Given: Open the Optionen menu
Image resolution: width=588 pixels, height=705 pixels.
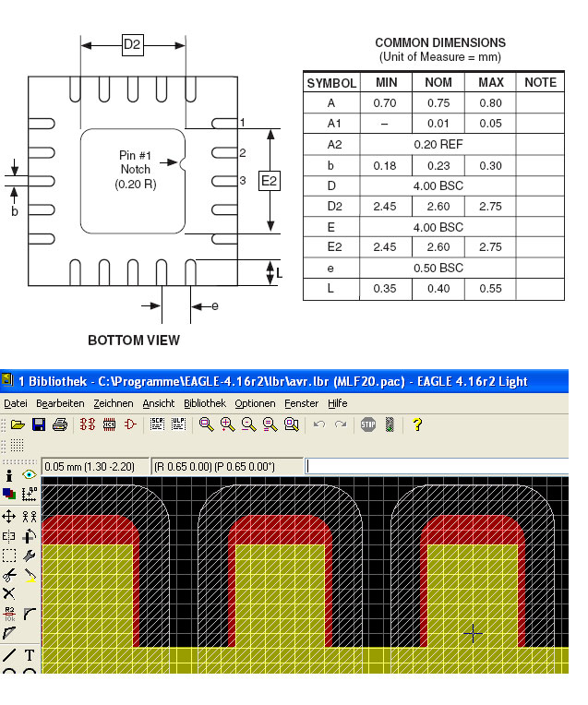Looking at the screenshot, I should tap(255, 403).
